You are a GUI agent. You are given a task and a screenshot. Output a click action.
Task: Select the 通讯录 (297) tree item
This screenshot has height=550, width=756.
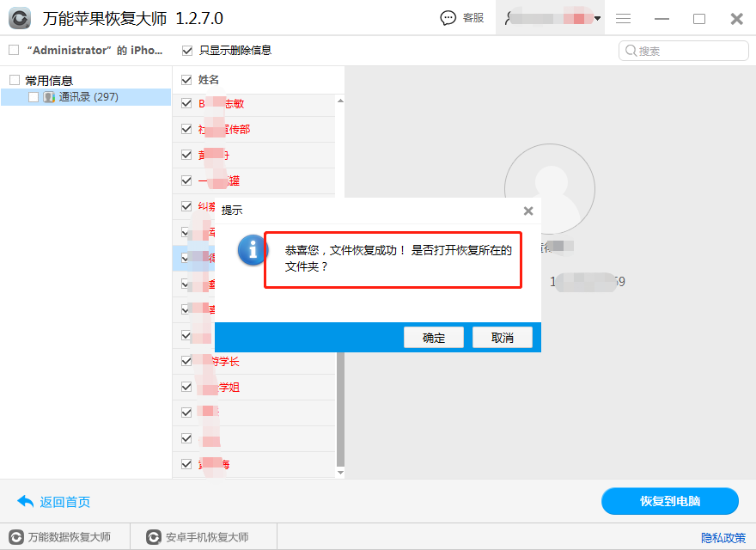point(86,97)
